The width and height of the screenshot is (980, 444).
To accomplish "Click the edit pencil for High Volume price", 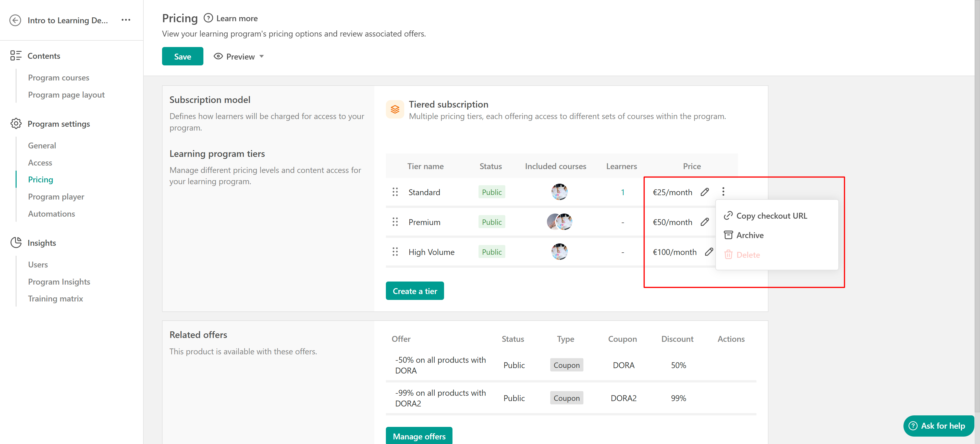I will (x=709, y=252).
